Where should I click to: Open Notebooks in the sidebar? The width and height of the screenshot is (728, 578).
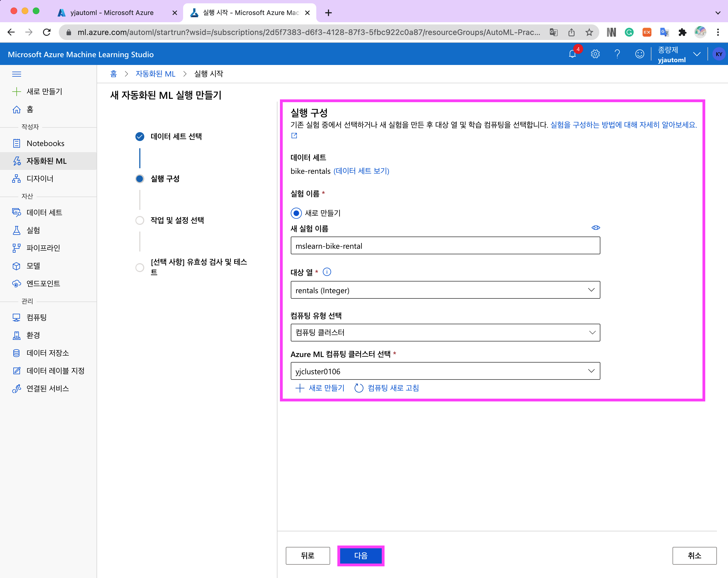45,143
